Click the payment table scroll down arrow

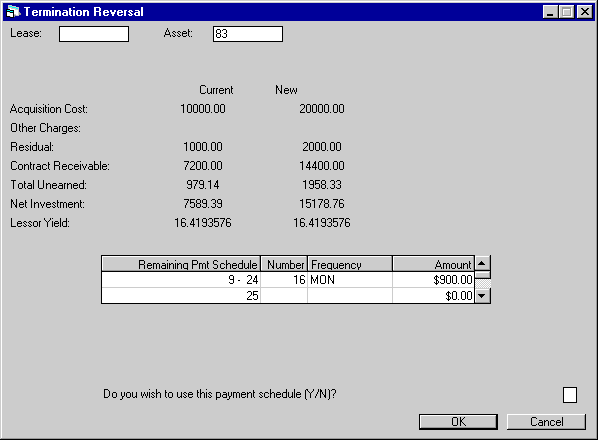pos(482,295)
